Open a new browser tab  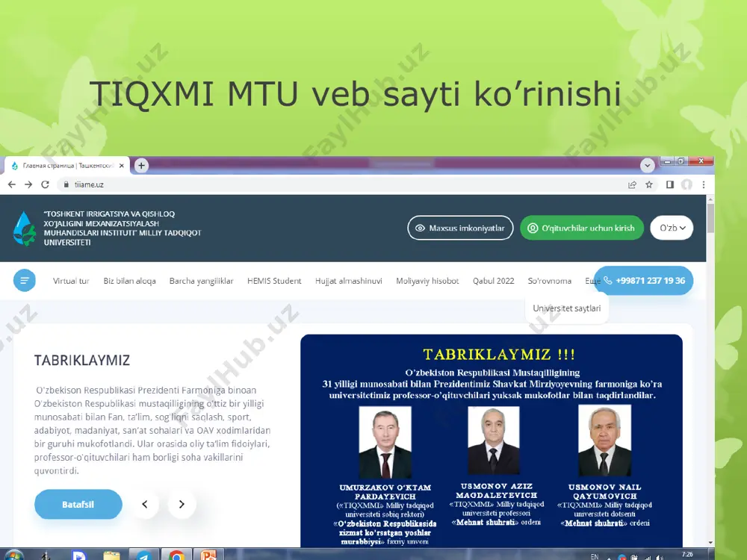(141, 165)
